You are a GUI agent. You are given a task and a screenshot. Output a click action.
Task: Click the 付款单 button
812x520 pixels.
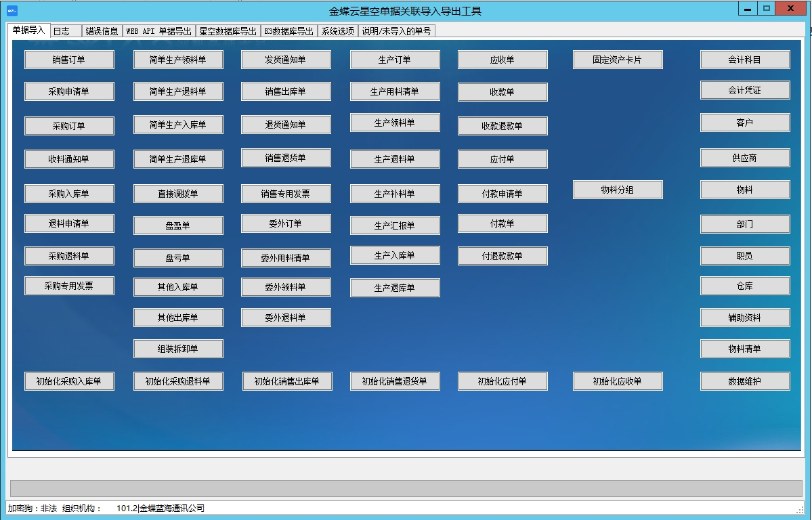[x=503, y=223]
